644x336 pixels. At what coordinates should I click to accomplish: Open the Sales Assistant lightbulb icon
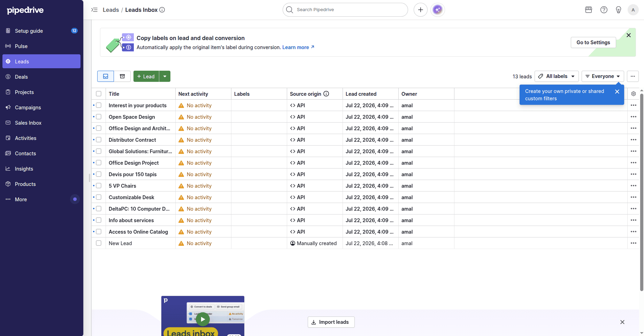pos(619,10)
